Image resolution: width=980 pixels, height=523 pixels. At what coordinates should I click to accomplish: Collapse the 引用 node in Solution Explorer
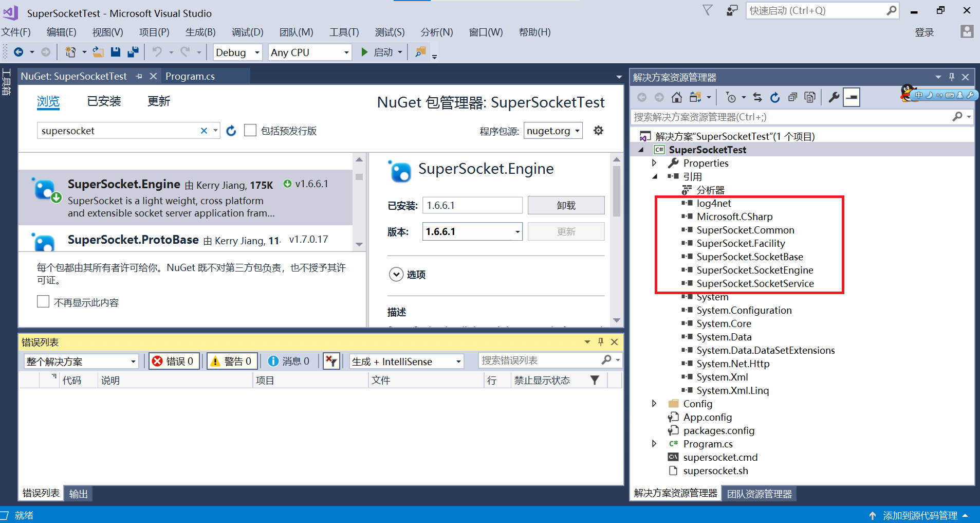click(x=655, y=176)
